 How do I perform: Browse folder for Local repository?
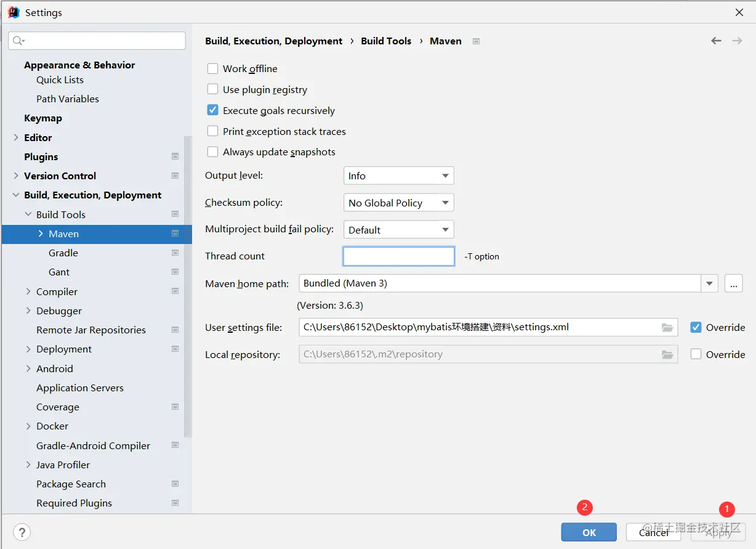click(x=667, y=354)
